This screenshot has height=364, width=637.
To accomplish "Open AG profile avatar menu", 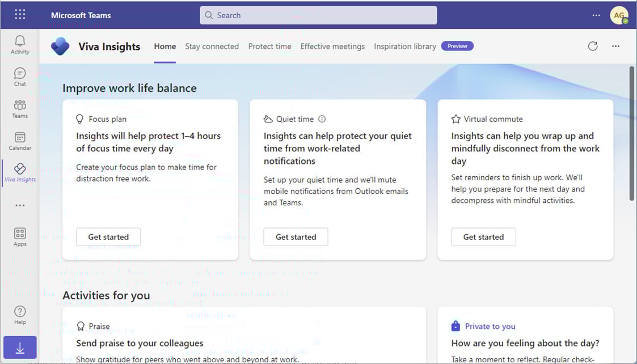I will 619,15.
